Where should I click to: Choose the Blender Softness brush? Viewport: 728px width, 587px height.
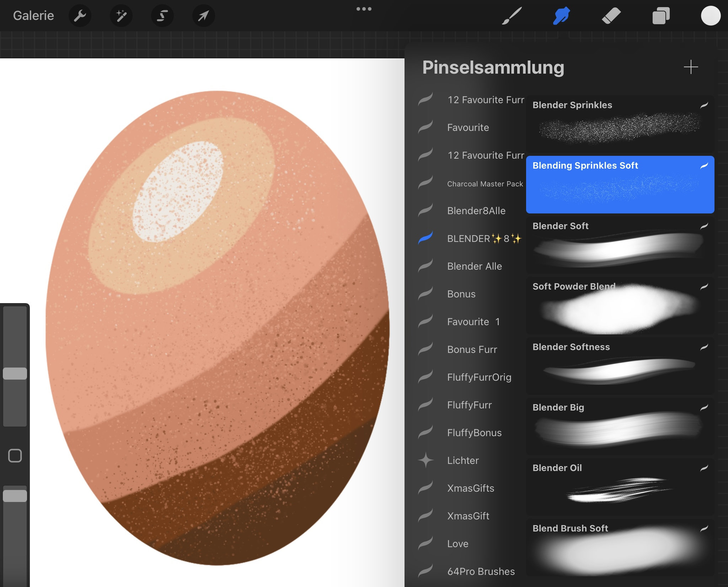tap(620, 366)
